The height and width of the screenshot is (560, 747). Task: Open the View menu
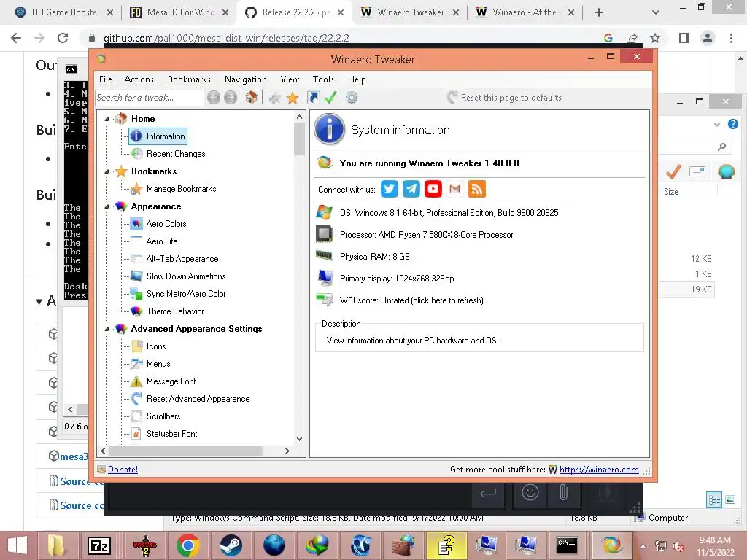(290, 79)
